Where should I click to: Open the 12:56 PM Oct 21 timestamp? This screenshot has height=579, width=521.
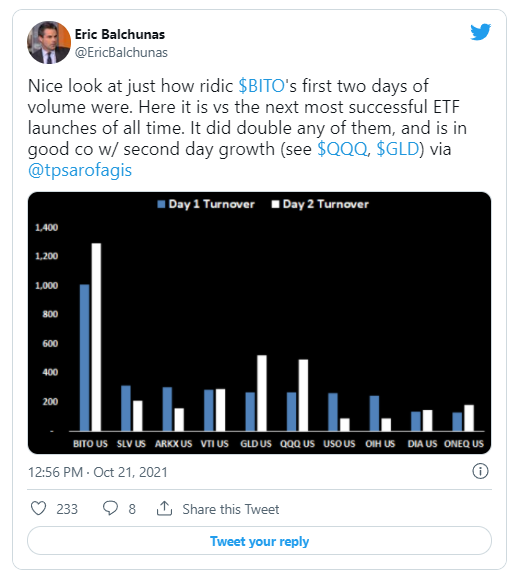[98, 472]
